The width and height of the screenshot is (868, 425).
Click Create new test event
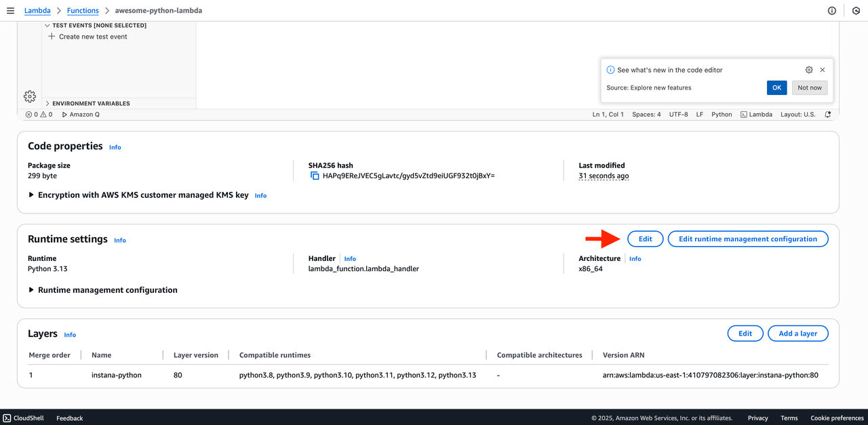(x=93, y=37)
